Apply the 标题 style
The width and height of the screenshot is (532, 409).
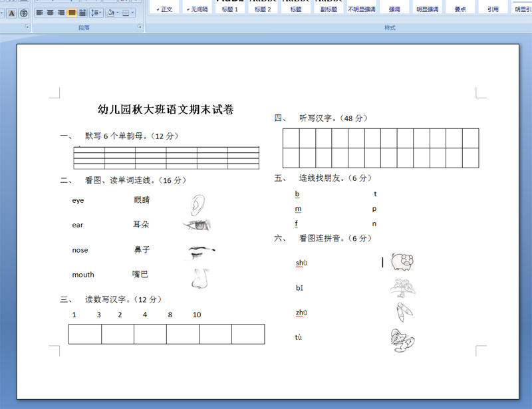[x=296, y=7]
